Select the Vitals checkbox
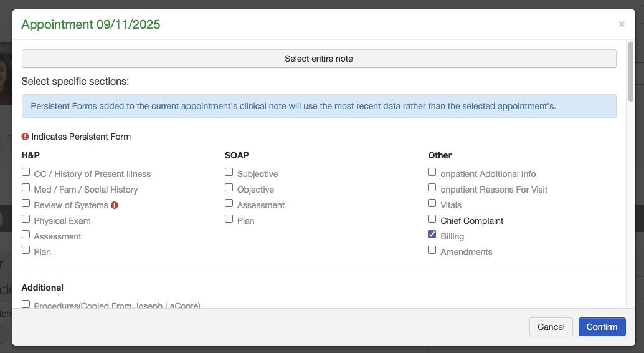Viewport: 644px width, 353px height. (x=432, y=203)
